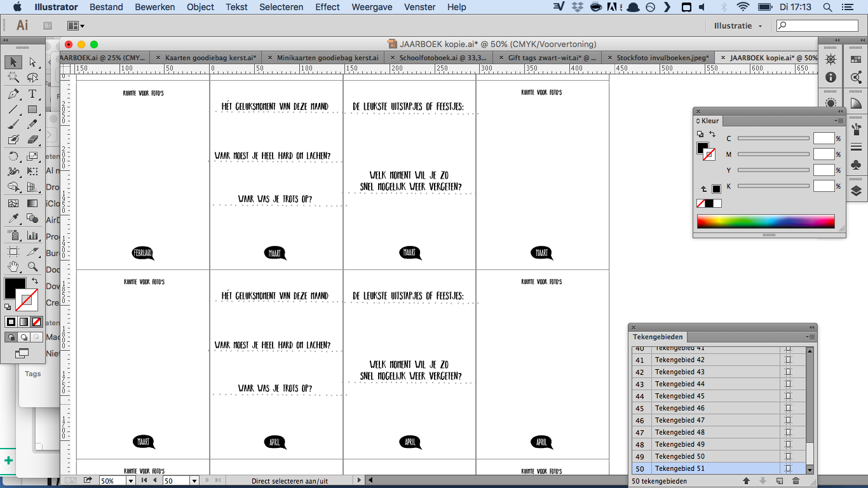Screen dimensions: 868x488
Task: Open the Weergave menu
Action: point(372,7)
